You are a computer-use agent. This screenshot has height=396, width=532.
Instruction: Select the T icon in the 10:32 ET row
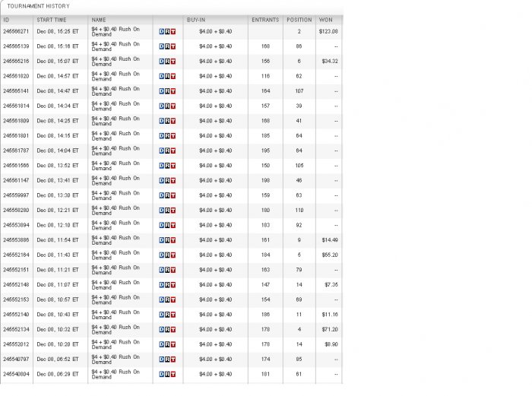click(173, 329)
